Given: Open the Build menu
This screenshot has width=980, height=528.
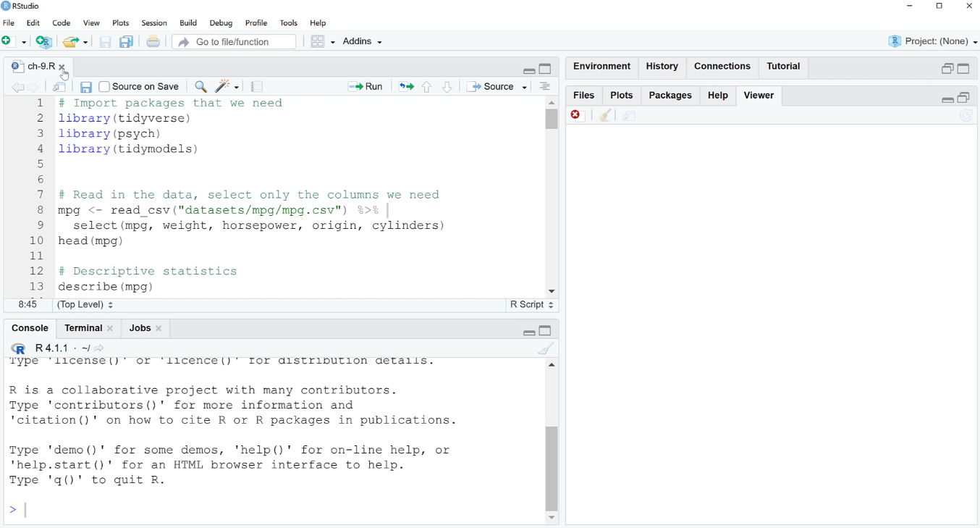Looking at the screenshot, I should 188,23.
